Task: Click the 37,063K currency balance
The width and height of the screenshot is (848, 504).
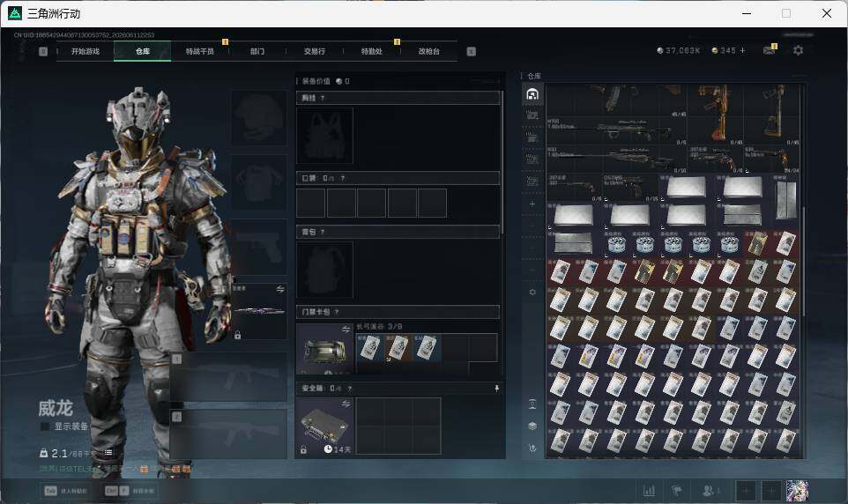Action: point(678,50)
